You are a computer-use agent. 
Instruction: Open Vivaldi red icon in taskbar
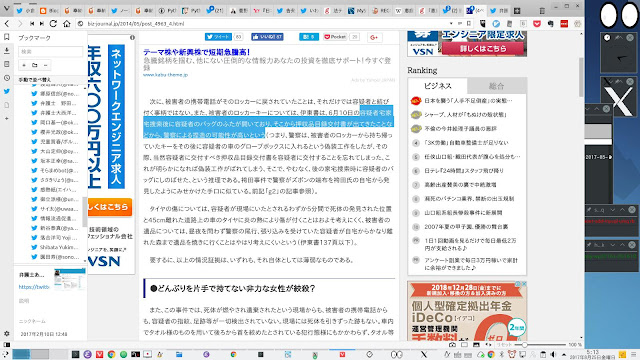[x=99, y=354]
